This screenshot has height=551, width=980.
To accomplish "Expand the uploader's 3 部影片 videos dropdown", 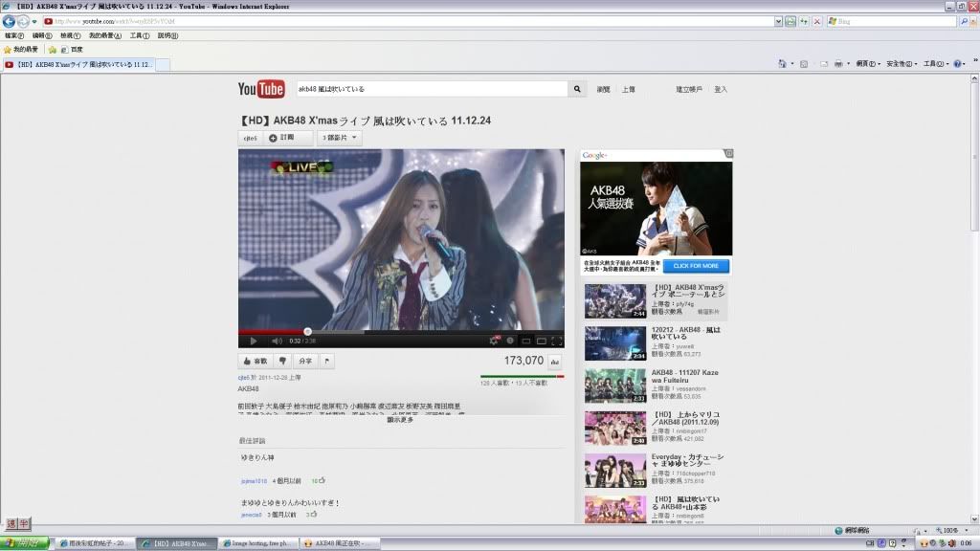I will click(x=341, y=138).
